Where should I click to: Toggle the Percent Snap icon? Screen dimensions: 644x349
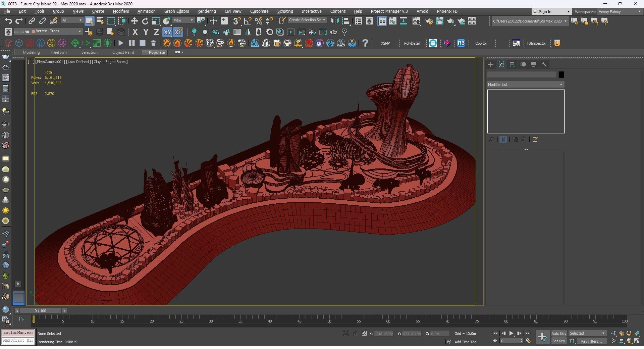259,21
